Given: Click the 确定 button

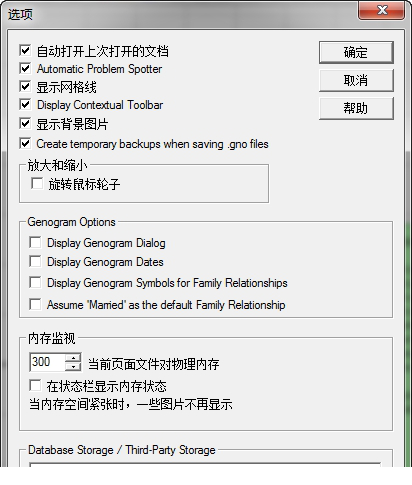Looking at the screenshot, I should (x=356, y=52).
